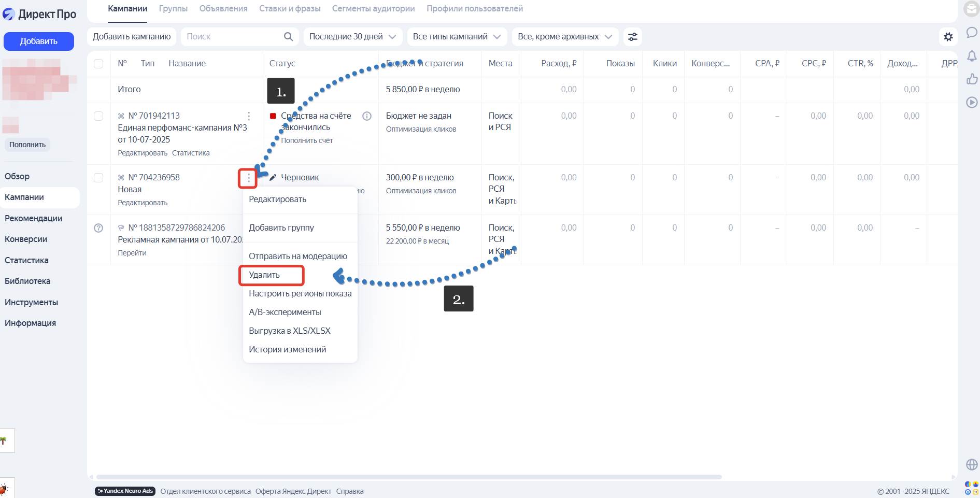
Task: Click the notifications bell icon
Action: click(972, 55)
